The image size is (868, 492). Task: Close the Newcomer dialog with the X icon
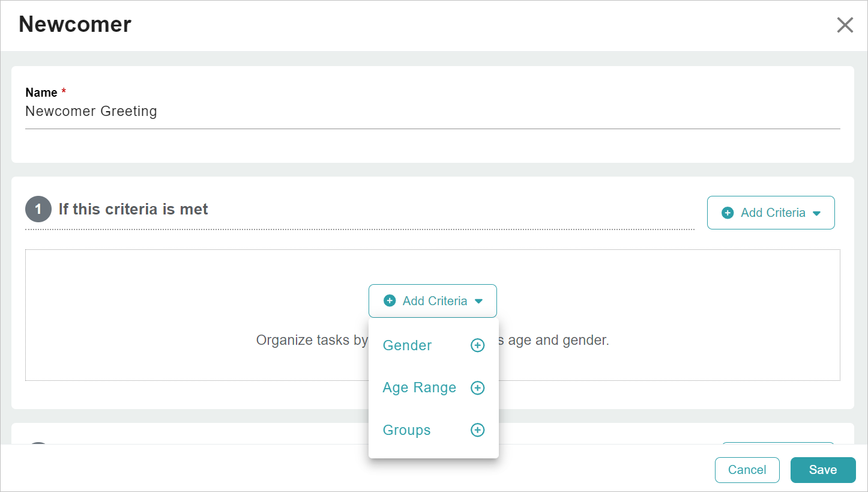845,25
